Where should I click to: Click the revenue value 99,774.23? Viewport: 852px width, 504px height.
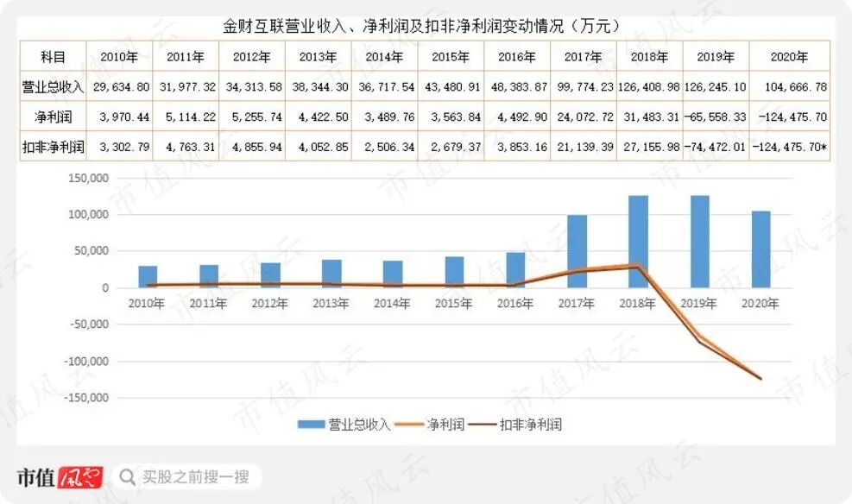click(x=585, y=87)
